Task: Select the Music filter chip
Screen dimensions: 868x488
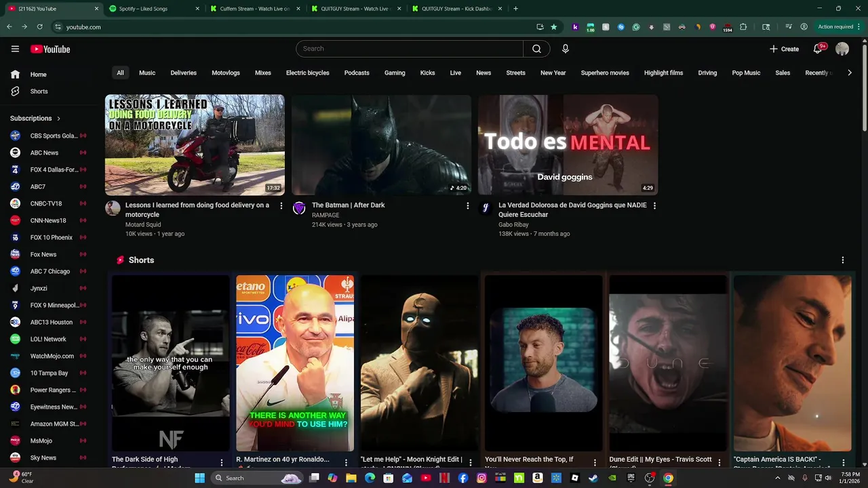Action: 147,73
